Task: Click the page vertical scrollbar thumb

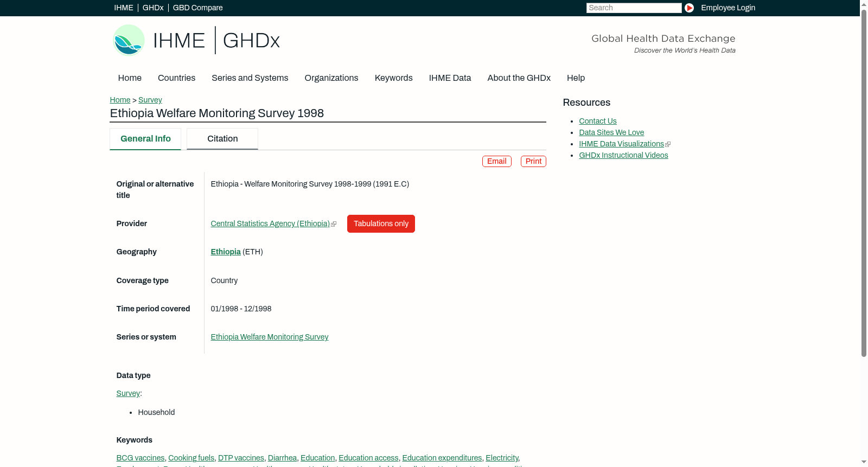Action: point(864,182)
